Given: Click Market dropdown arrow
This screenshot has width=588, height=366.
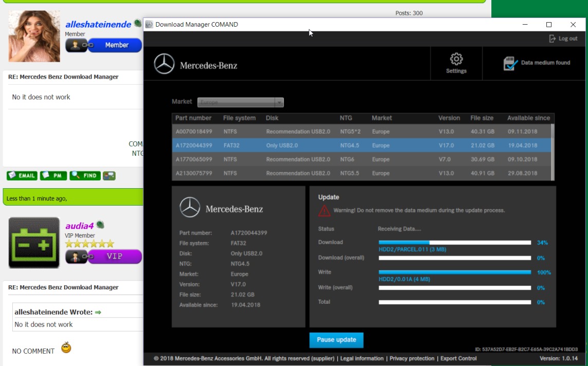Looking at the screenshot, I should click(279, 102).
